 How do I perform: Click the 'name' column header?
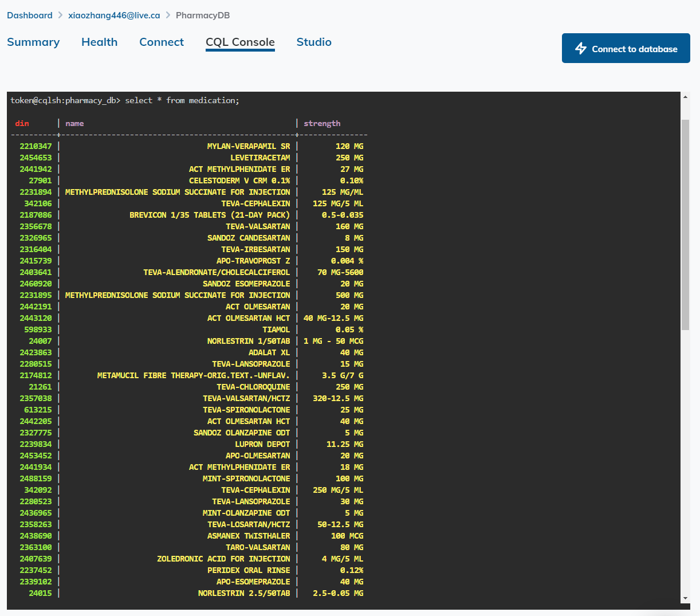pos(74,123)
